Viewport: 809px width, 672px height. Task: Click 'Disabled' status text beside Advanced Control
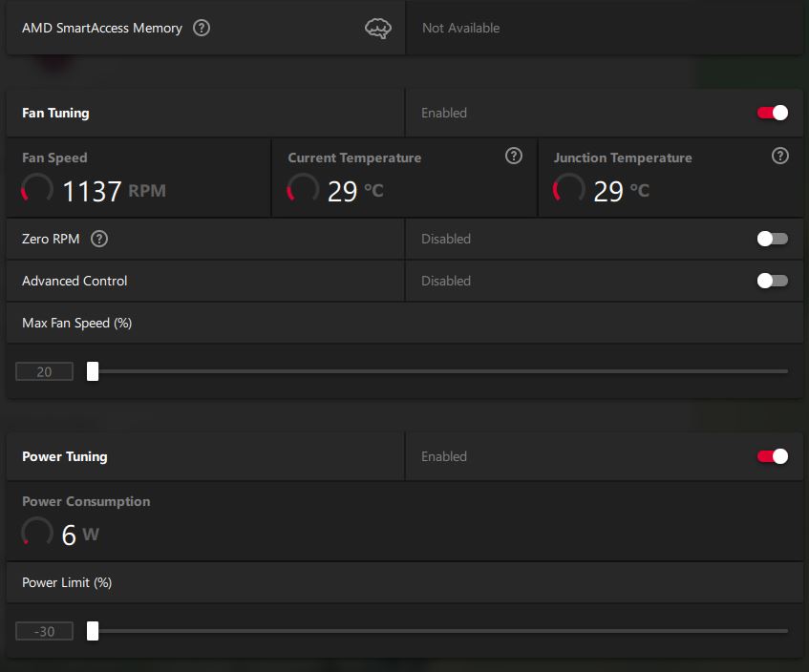[446, 281]
